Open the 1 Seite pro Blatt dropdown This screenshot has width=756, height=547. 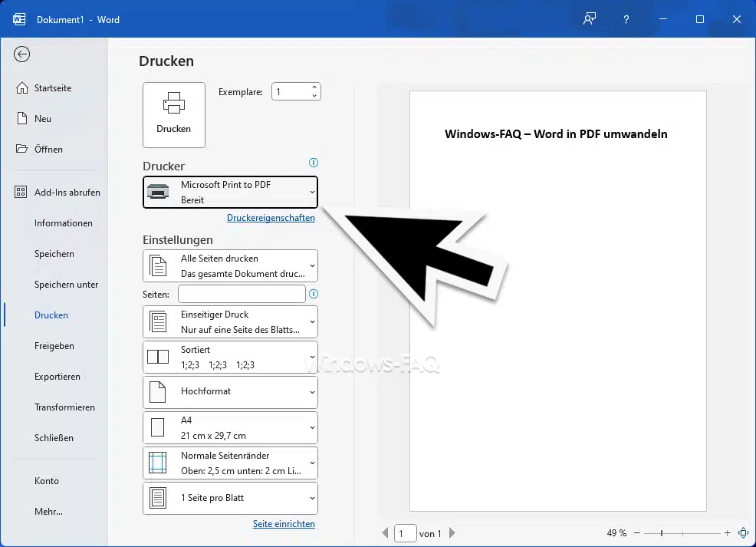coord(231,498)
